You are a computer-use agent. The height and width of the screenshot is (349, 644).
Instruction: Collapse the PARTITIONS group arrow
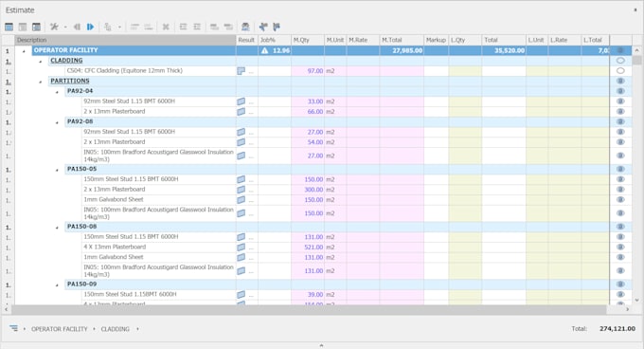pos(40,82)
